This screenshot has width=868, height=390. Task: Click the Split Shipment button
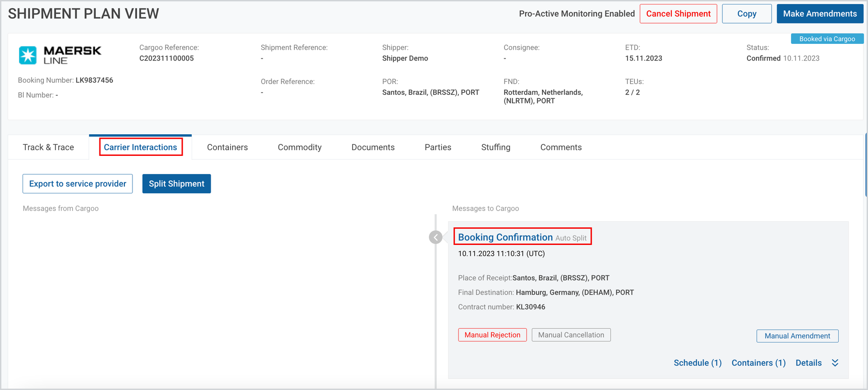click(176, 183)
